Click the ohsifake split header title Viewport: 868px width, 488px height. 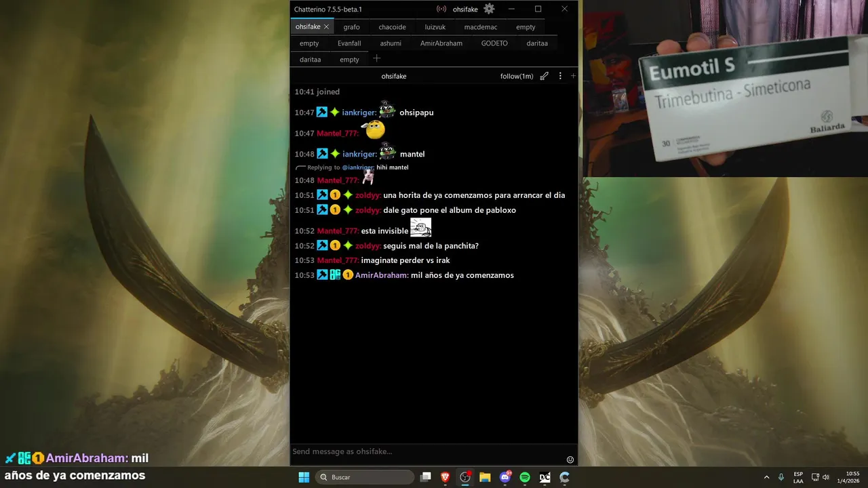[394, 77]
